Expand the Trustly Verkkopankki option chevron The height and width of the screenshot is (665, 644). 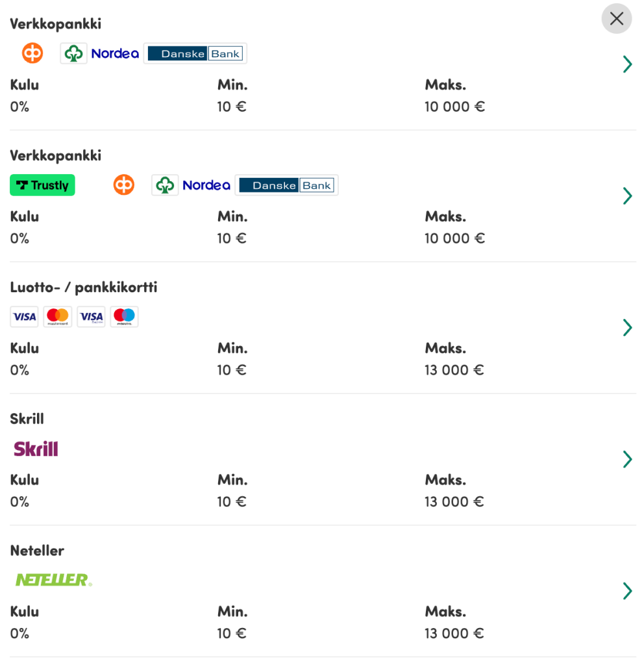[x=628, y=196]
